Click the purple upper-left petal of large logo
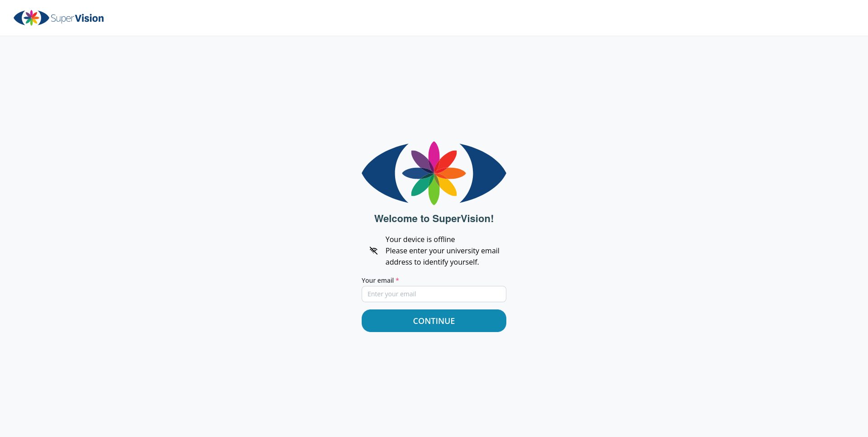868x437 pixels. [x=422, y=161]
